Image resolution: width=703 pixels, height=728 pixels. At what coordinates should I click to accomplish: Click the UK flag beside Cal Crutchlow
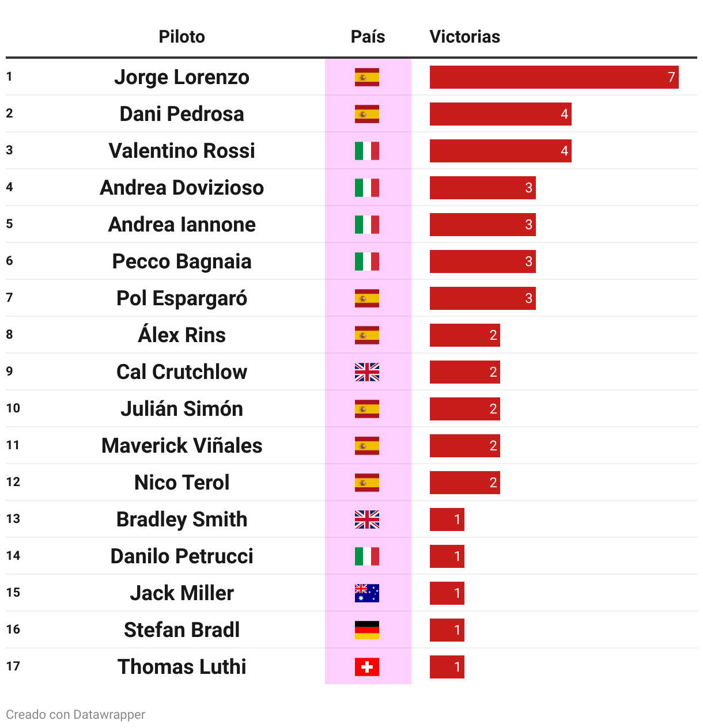click(367, 372)
